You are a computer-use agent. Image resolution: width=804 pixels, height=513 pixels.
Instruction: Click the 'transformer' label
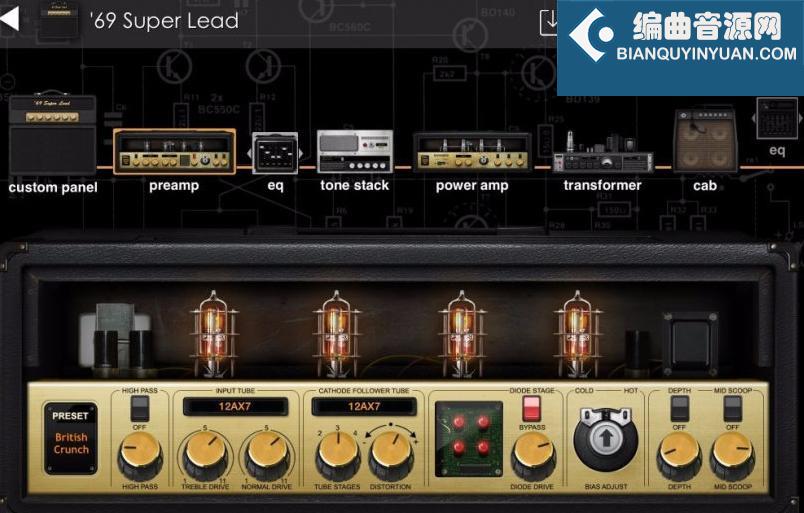click(x=602, y=185)
